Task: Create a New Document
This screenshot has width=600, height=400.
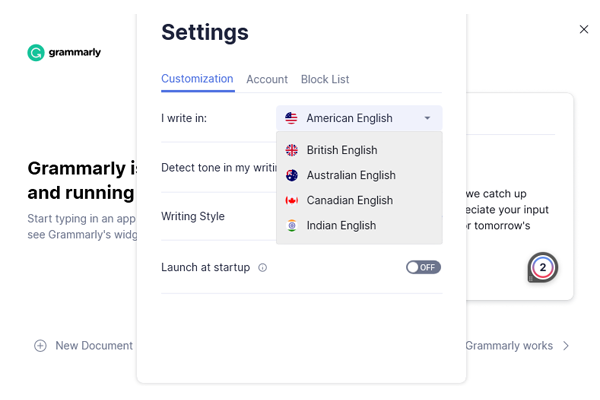Action: tap(83, 346)
